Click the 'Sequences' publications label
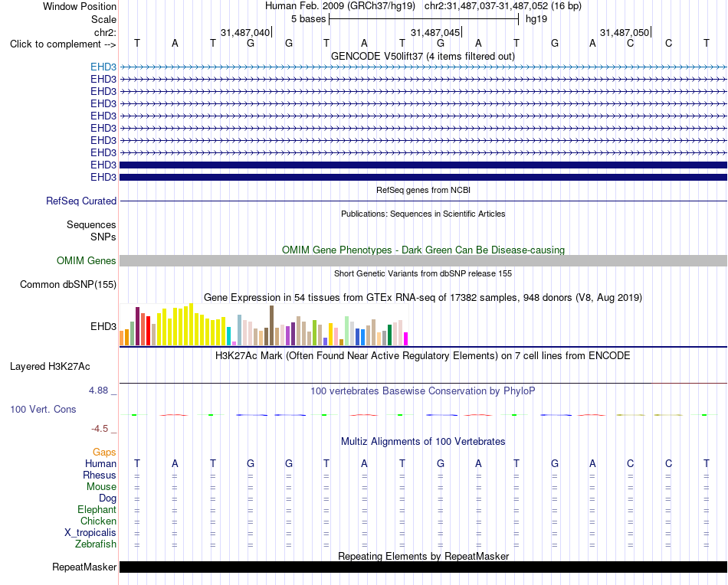The height and width of the screenshot is (585, 728). (x=91, y=225)
